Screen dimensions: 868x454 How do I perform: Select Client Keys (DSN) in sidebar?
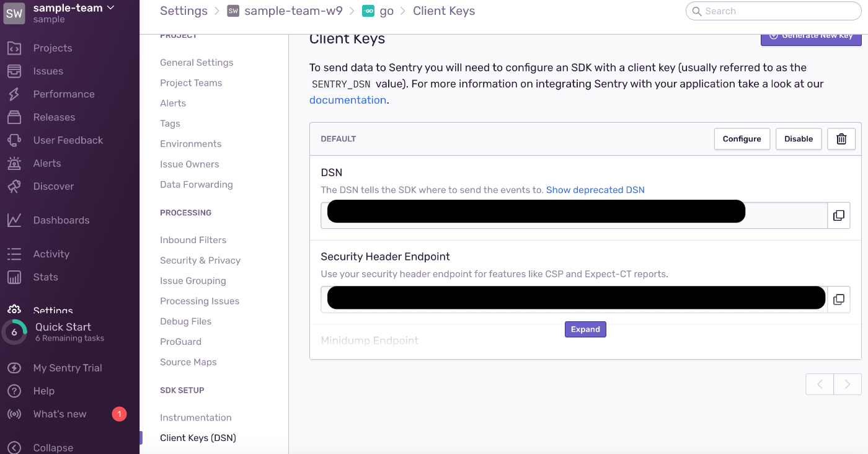click(x=198, y=438)
